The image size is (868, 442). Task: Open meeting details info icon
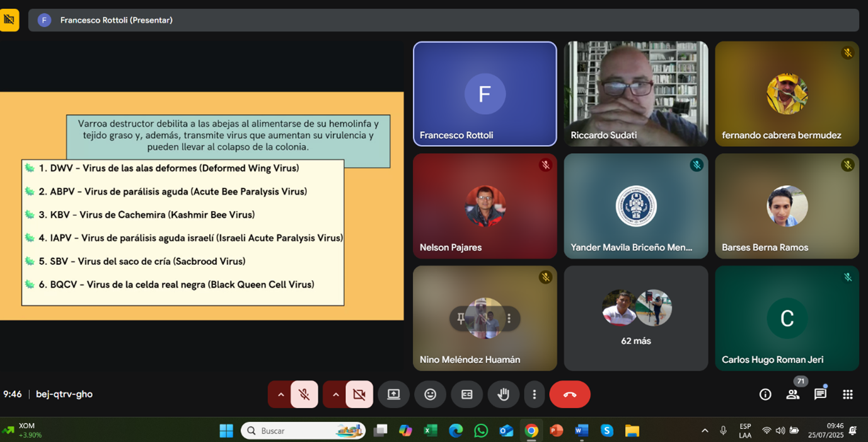(765, 394)
